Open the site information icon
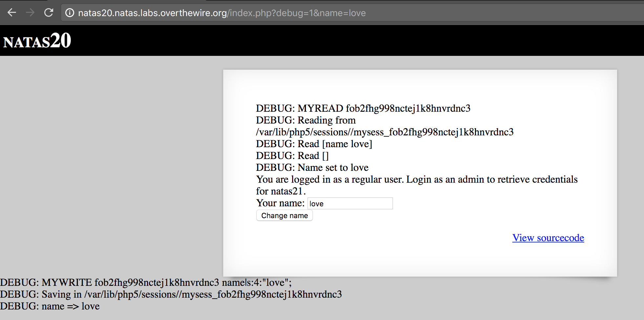The image size is (644, 320). (70, 13)
